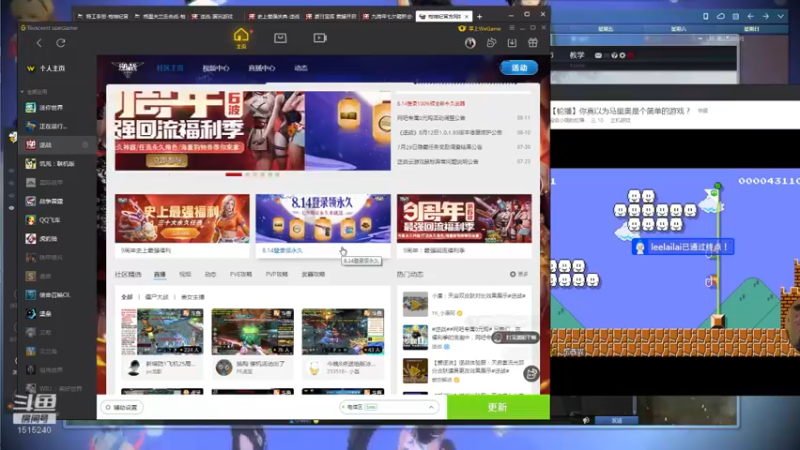Open the options icon on 逆战 row
Image resolution: width=800 pixels, height=450 pixels.
[85, 145]
